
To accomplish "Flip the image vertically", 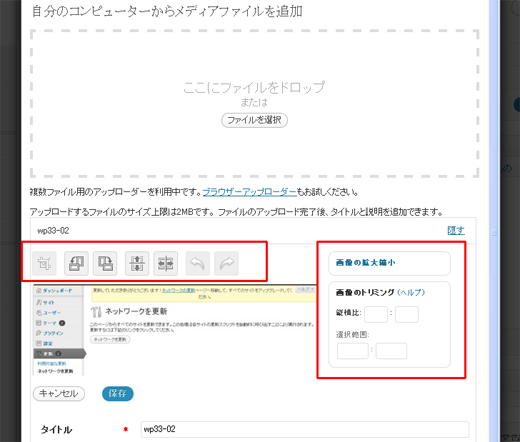I will tap(137, 263).
